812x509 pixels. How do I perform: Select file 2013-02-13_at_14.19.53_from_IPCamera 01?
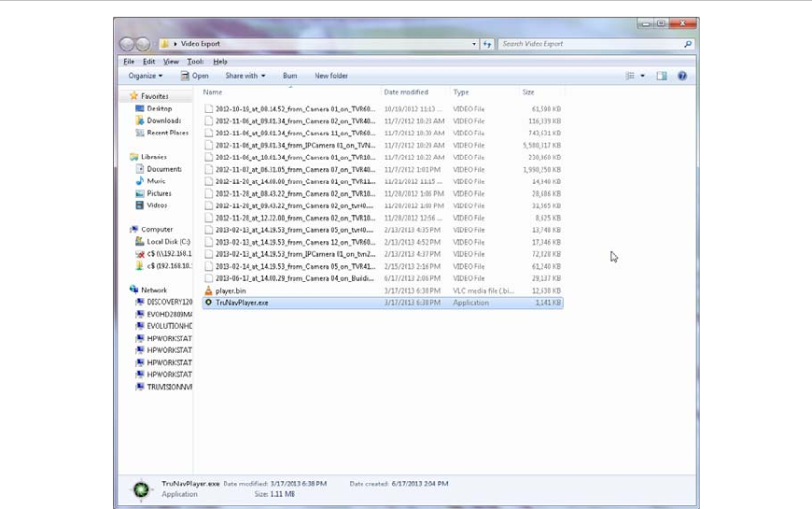(295, 254)
